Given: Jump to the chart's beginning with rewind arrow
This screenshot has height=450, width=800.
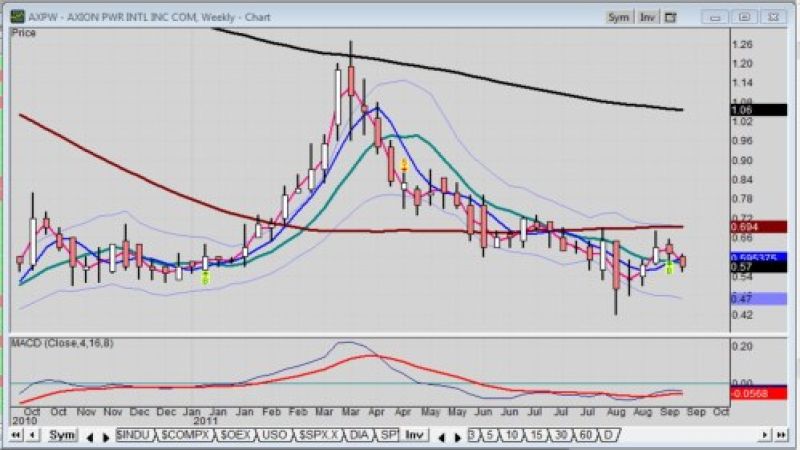Looking at the screenshot, I should coord(16,435).
